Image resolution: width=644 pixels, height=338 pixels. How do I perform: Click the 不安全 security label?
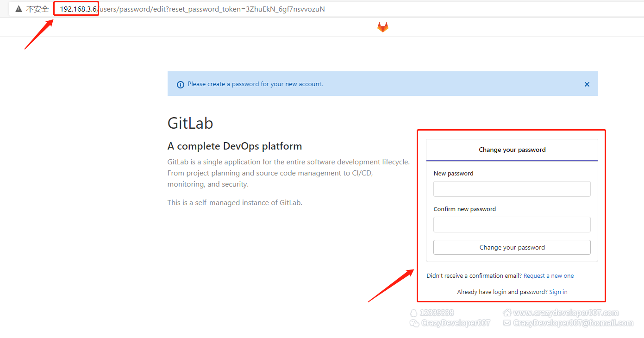point(37,9)
